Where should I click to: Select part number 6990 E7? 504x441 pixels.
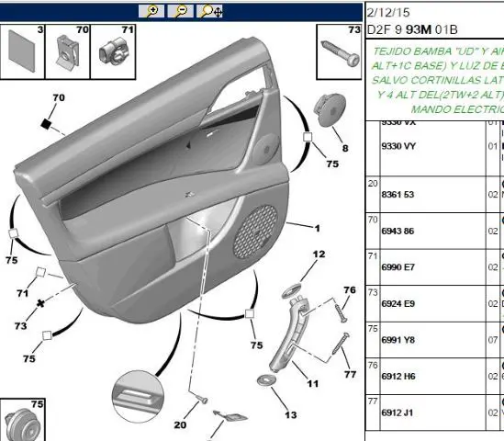[x=398, y=267]
